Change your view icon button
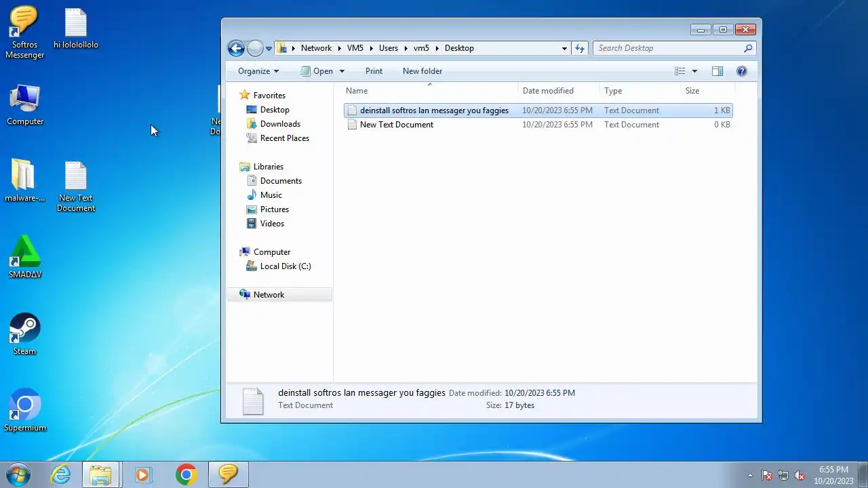The width and height of the screenshot is (868, 488). (x=680, y=71)
